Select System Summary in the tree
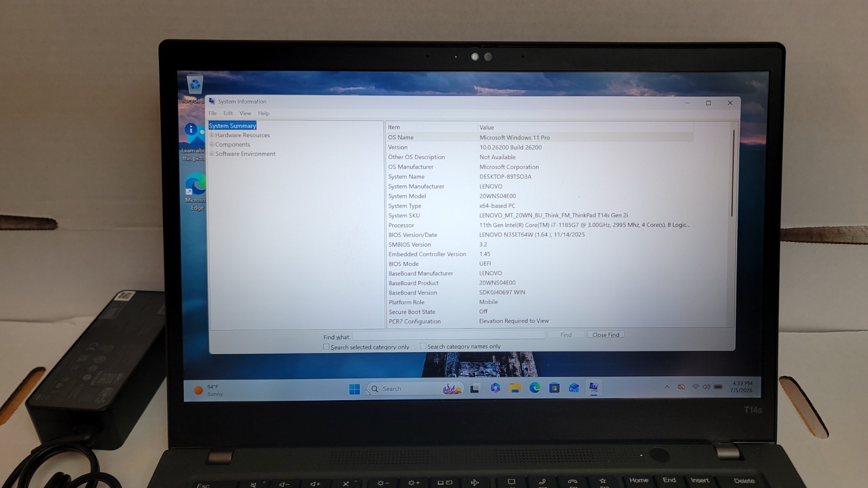This screenshot has height=488, width=868. tap(232, 126)
